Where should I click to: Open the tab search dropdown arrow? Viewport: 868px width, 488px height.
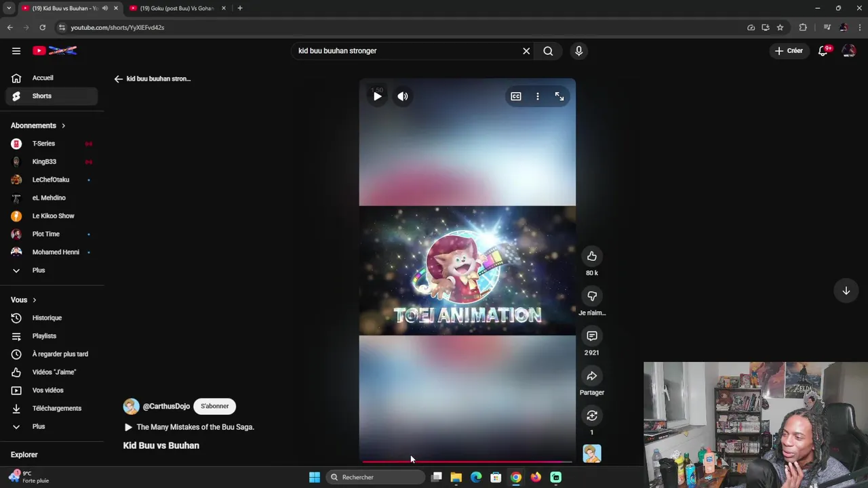click(x=9, y=8)
